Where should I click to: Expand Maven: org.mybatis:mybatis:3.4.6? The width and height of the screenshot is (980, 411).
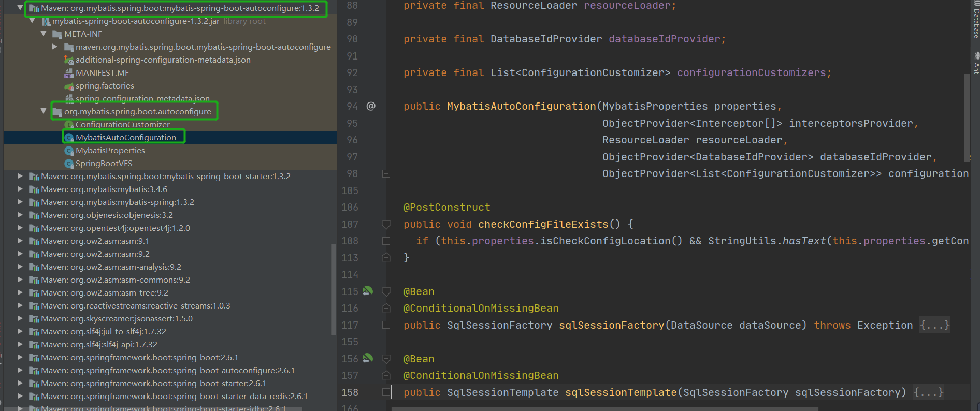point(20,189)
